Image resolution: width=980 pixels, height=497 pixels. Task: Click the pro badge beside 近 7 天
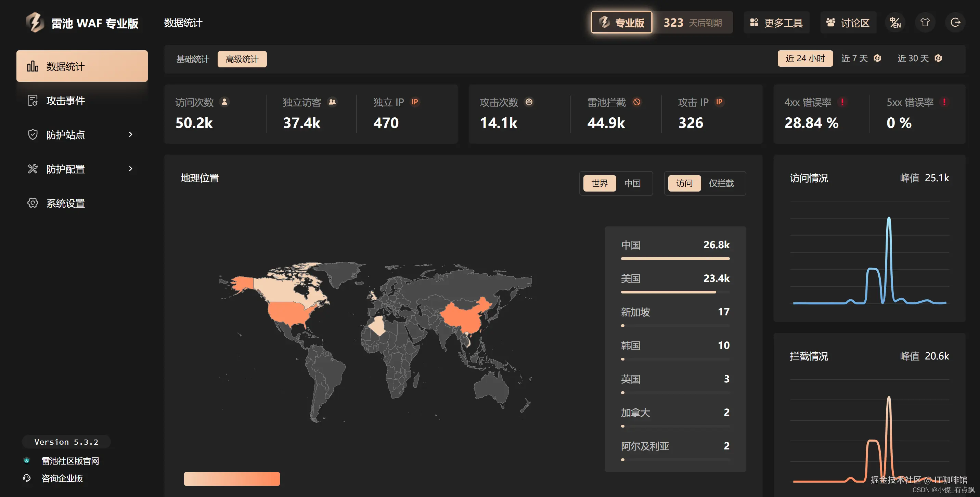coord(877,58)
